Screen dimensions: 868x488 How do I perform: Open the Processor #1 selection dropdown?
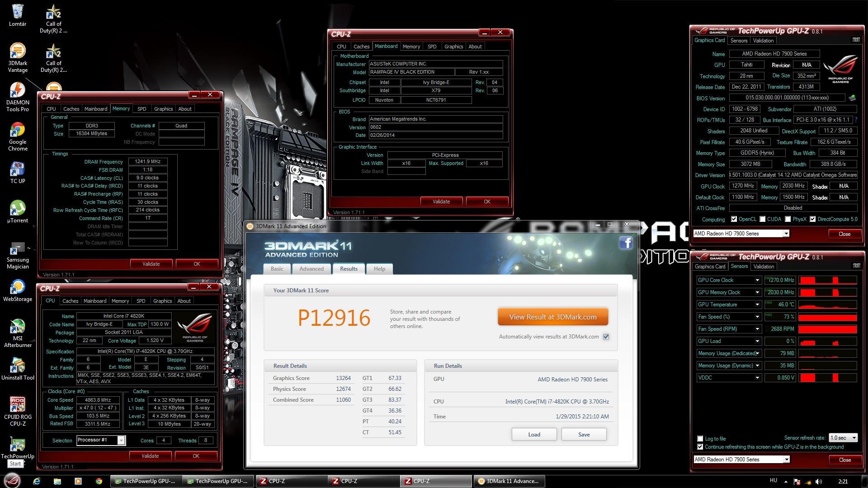click(x=121, y=441)
